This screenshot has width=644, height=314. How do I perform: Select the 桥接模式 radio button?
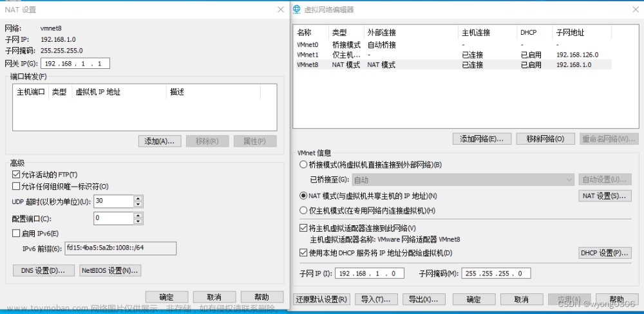[303, 165]
